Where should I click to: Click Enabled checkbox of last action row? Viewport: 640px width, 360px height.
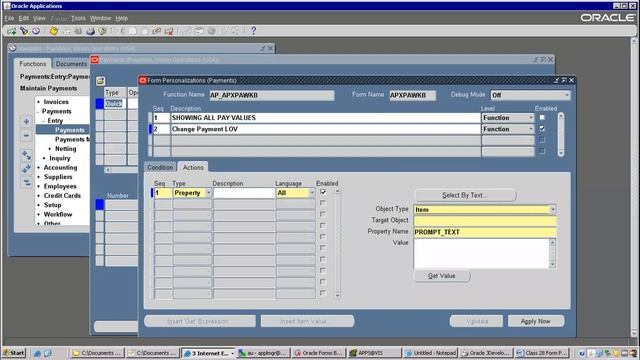click(x=323, y=293)
